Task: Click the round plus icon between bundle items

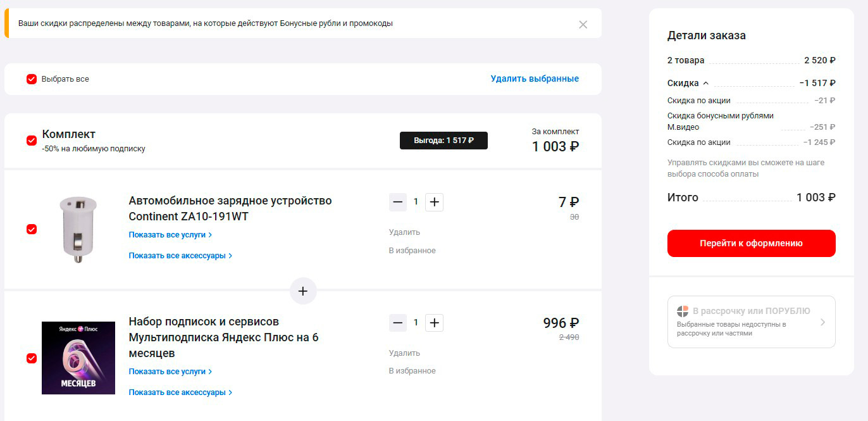Action: coord(303,291)
